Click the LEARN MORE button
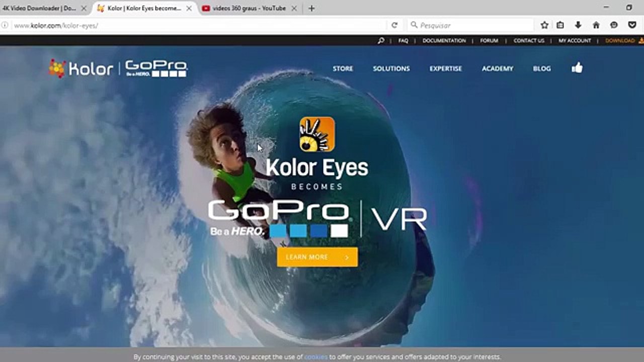The image size is (644, 362). point(317,257)
